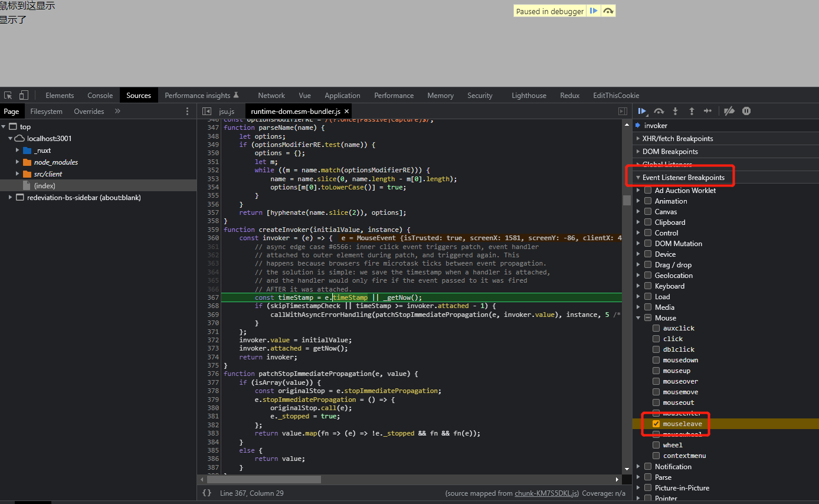
Task: Switch to the Vue devtools tab
Action: click(305, 95)
